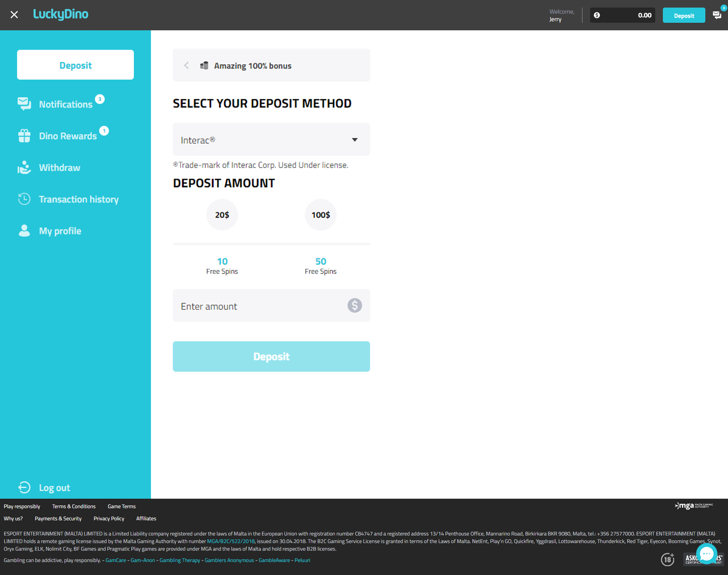Open the live chat bubble

707,553
